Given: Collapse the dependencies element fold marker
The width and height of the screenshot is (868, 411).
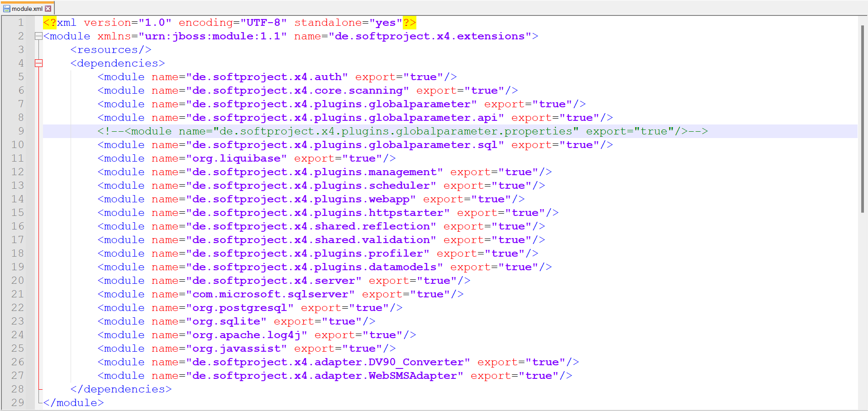Looking at the screenshot, I should (38, 63).
